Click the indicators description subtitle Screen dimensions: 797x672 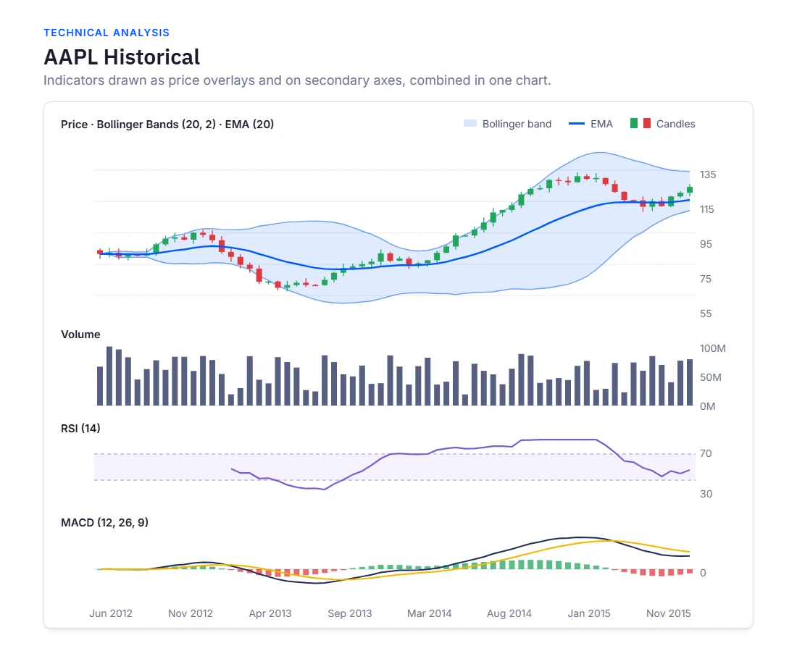[297, 80]
